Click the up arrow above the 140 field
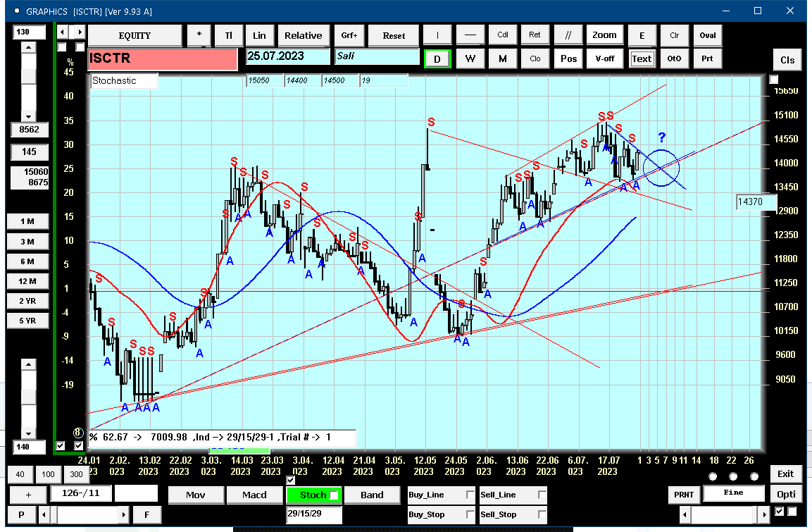This screenshot has width=812, height=532. (28, 364)
